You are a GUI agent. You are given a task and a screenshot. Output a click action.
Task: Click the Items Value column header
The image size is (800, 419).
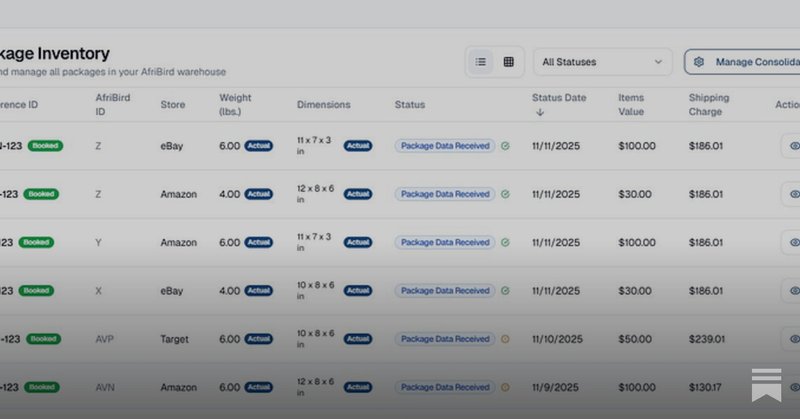click(x=631, y=104)
